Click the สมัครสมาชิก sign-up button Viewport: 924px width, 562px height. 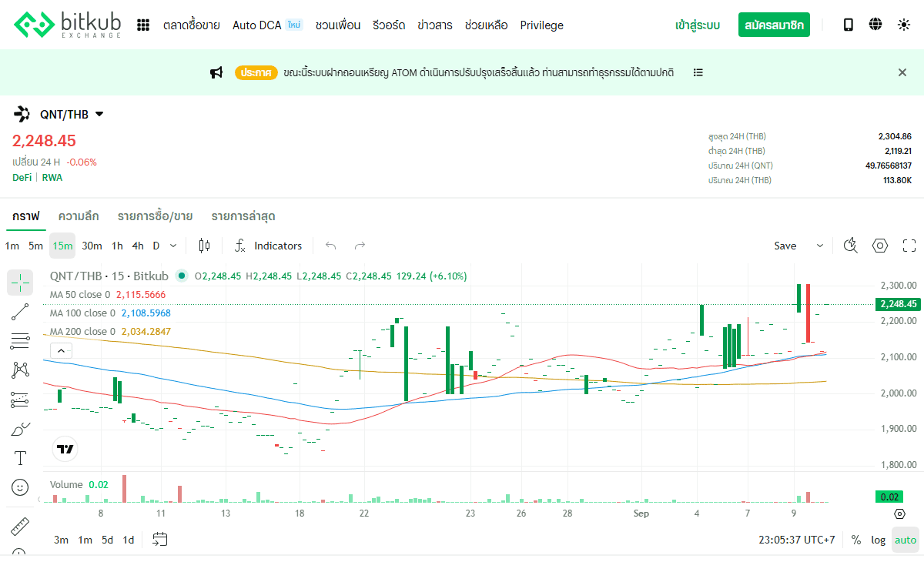tap(774, 25)
